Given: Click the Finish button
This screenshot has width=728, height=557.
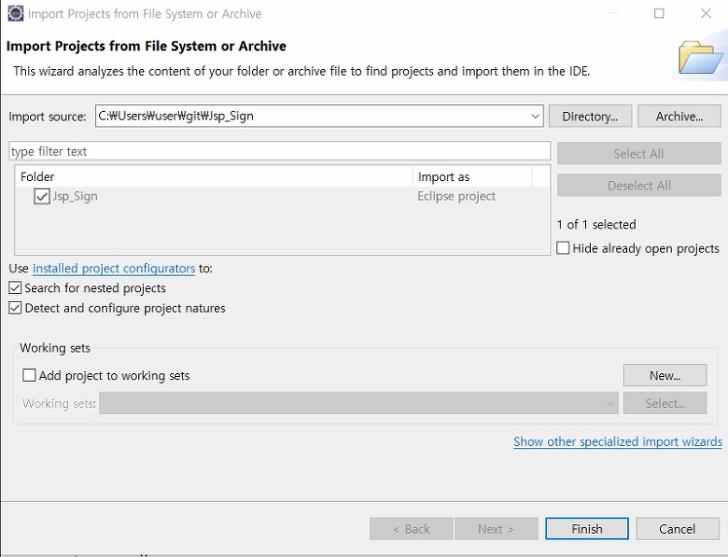Looking at the screenshot, I should 587,529.
